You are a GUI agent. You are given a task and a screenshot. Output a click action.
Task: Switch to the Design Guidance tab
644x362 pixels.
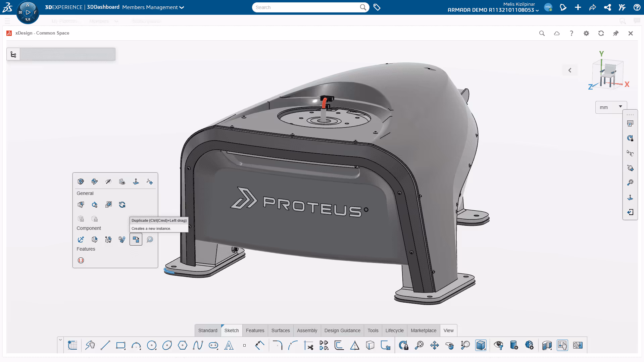point(342,330)
